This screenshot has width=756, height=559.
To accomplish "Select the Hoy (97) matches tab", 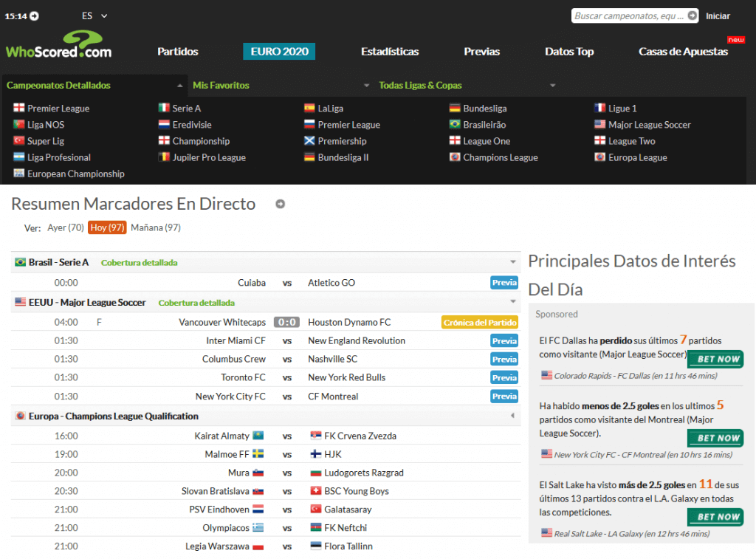I will click(107, 227).
